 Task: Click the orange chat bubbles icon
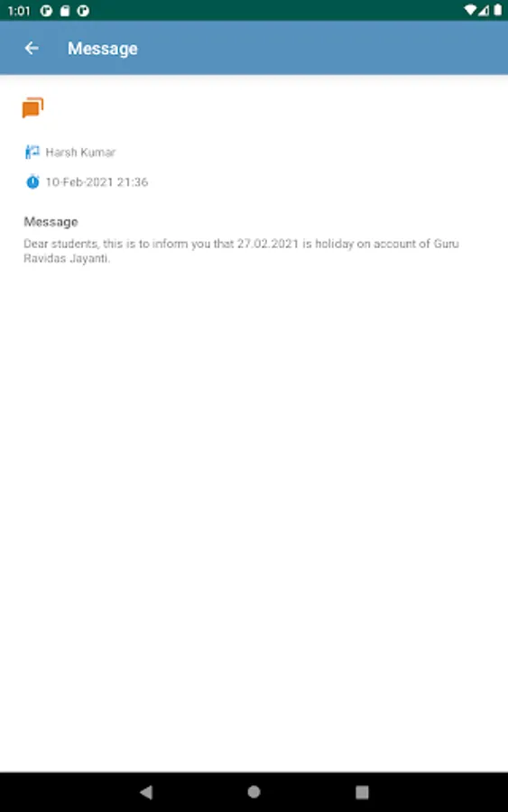coord(32,107)
